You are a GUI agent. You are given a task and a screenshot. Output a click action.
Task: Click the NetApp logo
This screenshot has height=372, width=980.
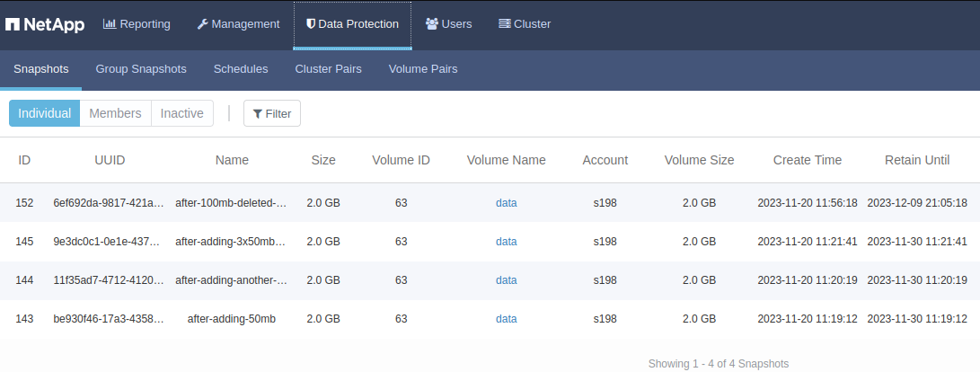click(45, 24)
